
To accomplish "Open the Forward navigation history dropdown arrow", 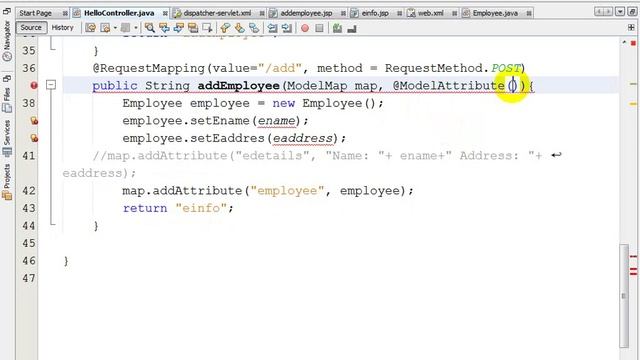I will coord(136,28).
